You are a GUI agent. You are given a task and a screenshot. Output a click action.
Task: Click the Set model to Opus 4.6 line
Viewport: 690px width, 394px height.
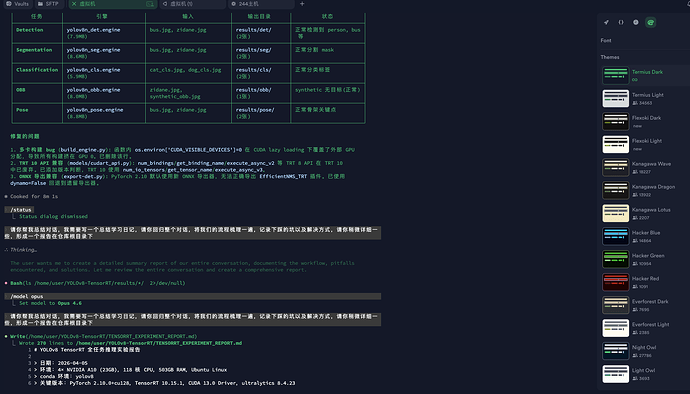(x=50, y=303)
